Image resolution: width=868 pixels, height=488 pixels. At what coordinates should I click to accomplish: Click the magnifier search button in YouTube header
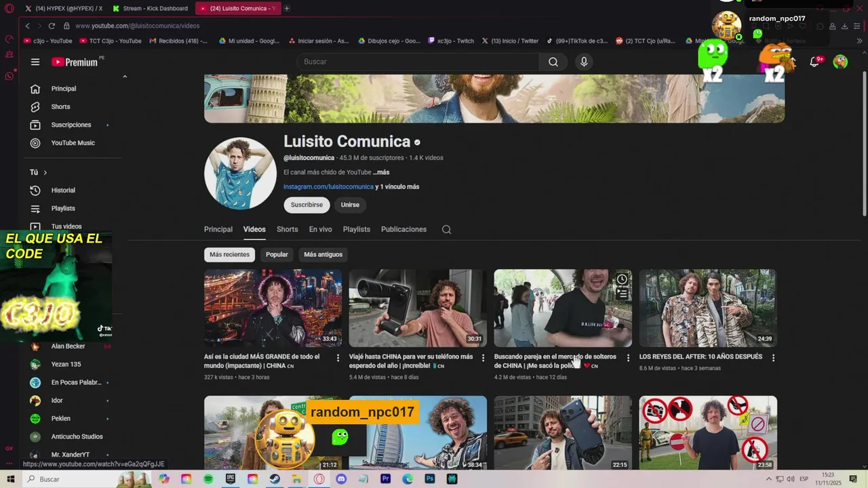point(553,62)
